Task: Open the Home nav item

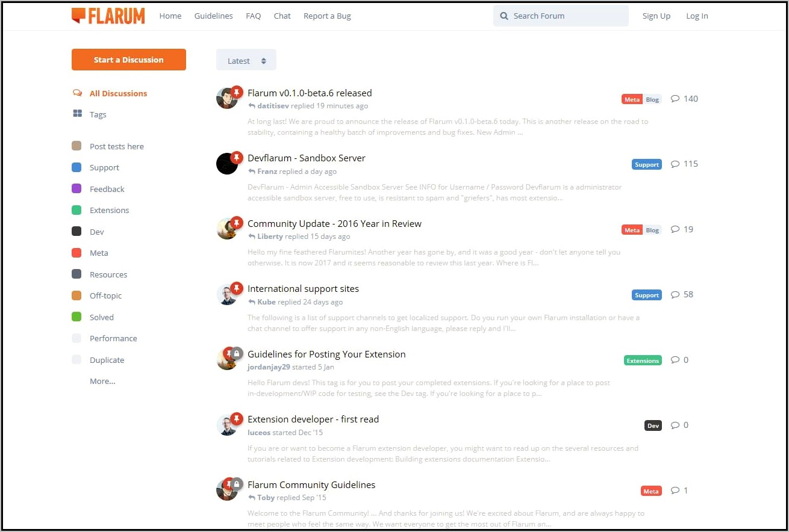Action: 170,16
